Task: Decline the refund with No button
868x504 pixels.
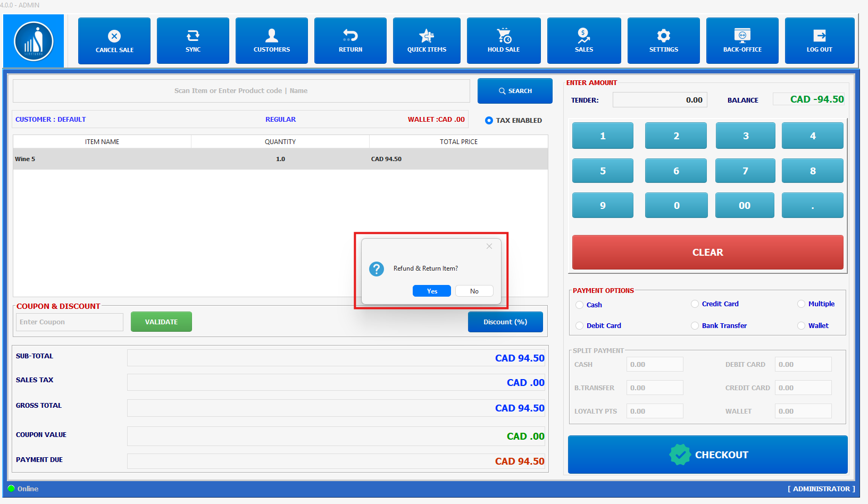Action: pos(474,291)
